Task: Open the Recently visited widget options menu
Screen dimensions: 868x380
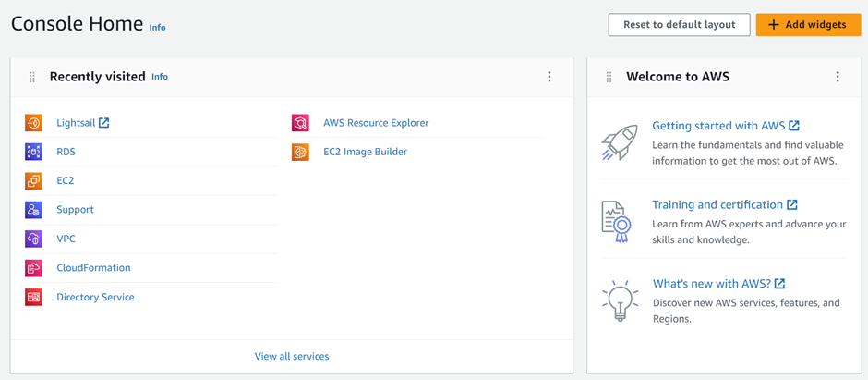Action: pyautogui.click(x=549, y=77)
